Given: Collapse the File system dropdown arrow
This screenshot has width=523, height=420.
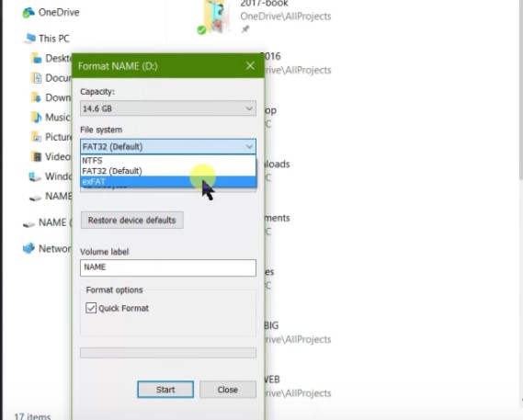Looking at the screenshot, I should pyautogui.click(x=249, y=147).
